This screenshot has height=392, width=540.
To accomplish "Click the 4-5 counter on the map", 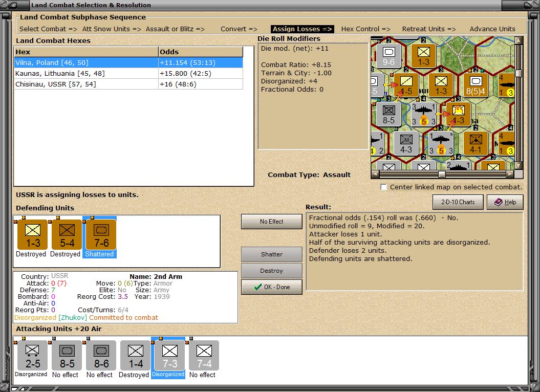I will click(x=406, y=85).
